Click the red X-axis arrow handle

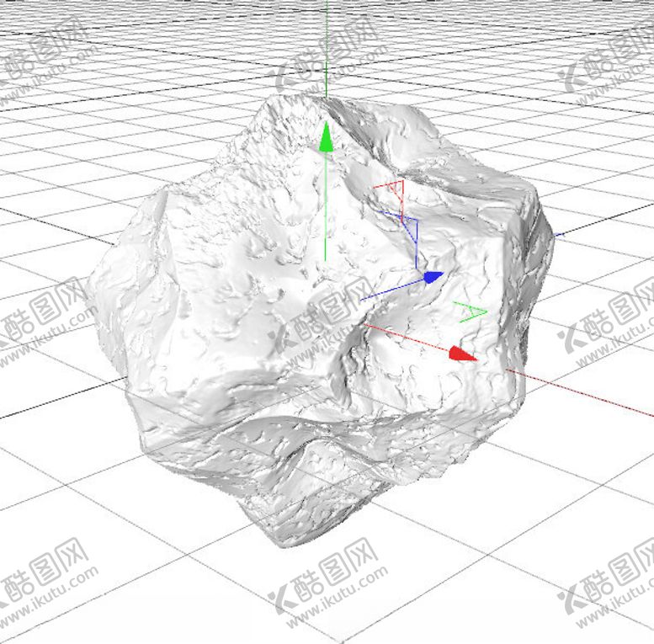tap(462, 354)
